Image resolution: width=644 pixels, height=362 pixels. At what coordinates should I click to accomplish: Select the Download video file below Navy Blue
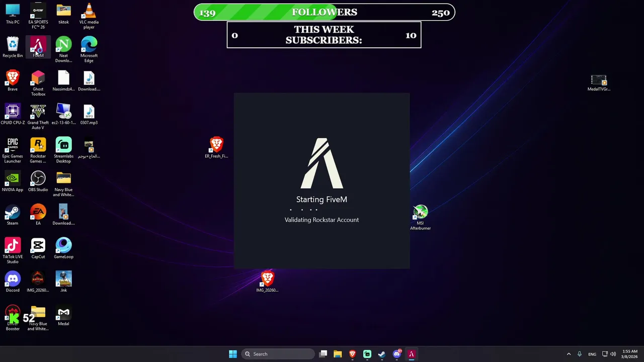point(63,215)
